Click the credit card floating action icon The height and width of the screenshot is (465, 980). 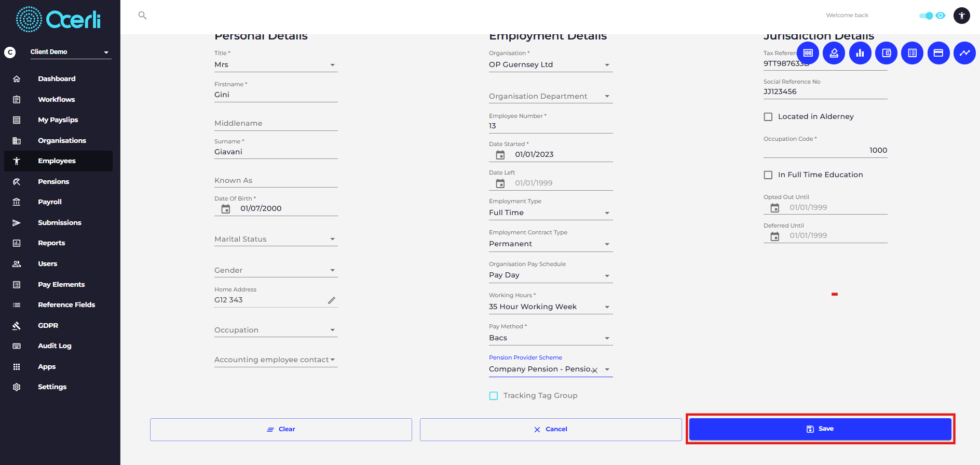[x=938, y=53]
